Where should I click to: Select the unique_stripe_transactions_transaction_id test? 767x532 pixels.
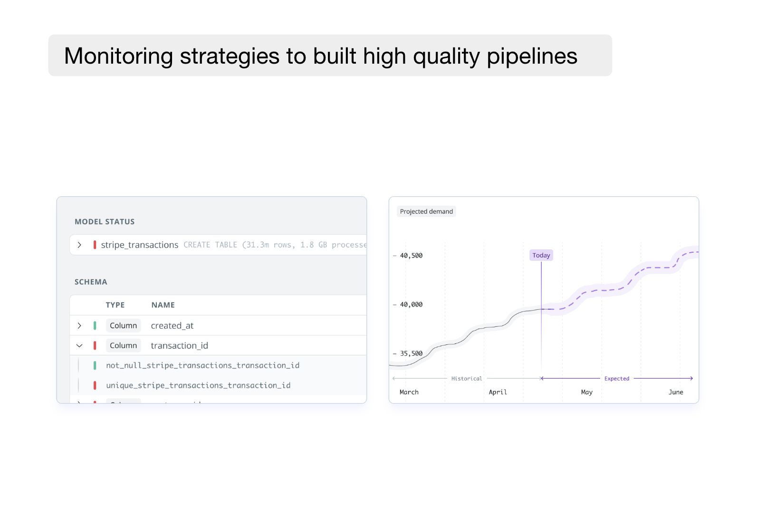pos(198,386)
